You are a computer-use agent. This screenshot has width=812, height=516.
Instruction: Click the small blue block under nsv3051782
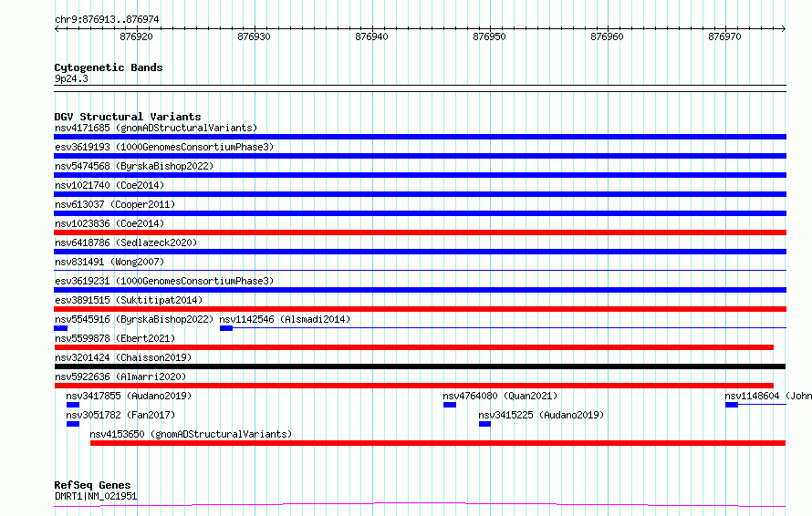pos(73,424)
